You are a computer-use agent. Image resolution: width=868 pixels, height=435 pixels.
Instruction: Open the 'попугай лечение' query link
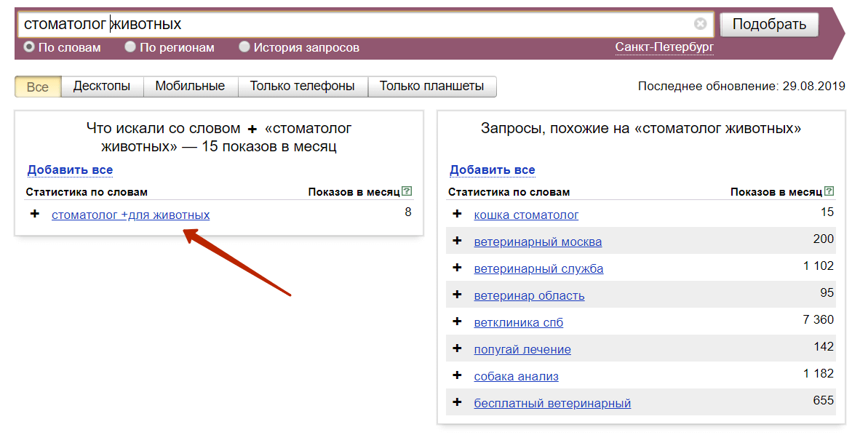tap(522, 349)
